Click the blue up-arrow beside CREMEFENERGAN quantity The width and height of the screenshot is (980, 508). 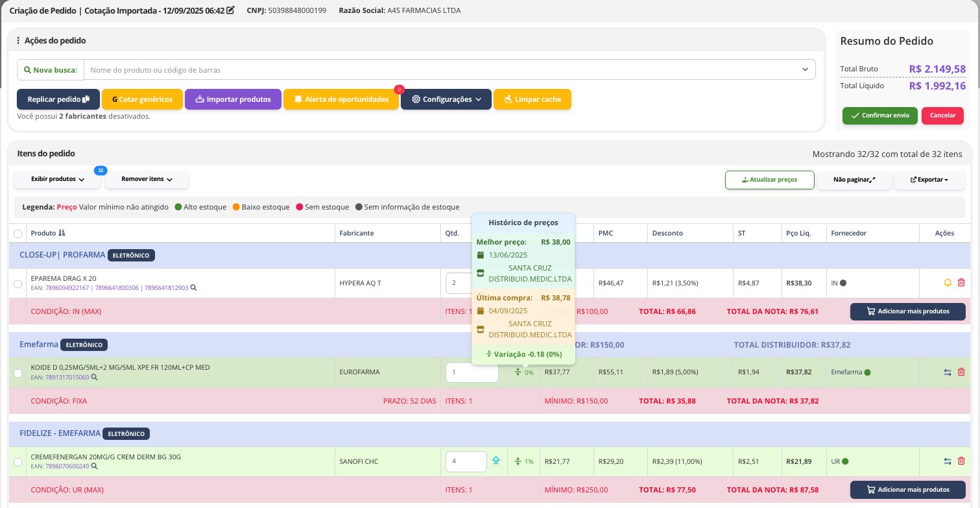[496, 461]
